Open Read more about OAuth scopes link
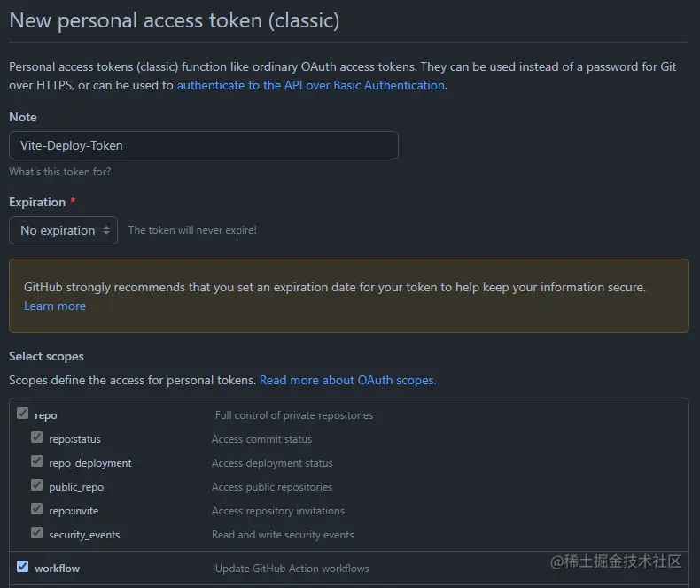Screen dimensions: 700x588 click(347, 380)
